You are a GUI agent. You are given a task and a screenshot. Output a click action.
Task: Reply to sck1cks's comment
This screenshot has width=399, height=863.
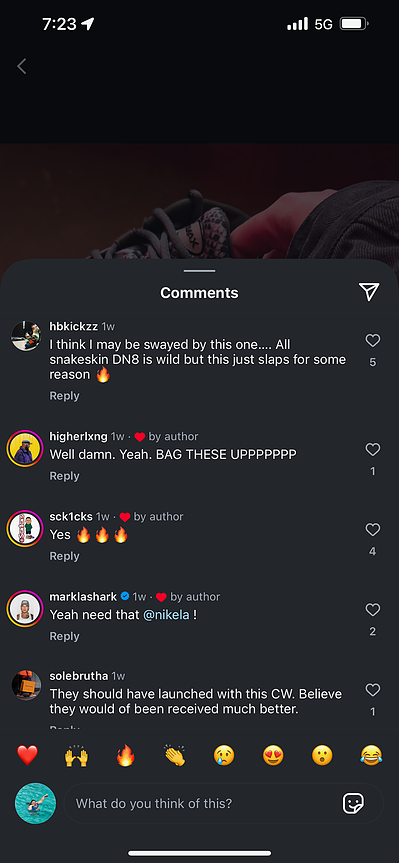tap(64, 556)
